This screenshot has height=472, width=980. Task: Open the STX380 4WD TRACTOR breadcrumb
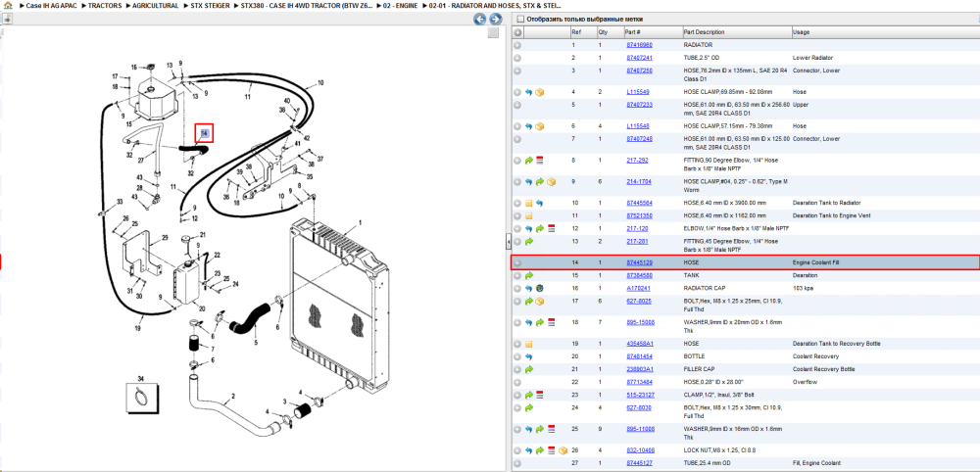pos(307,5)
